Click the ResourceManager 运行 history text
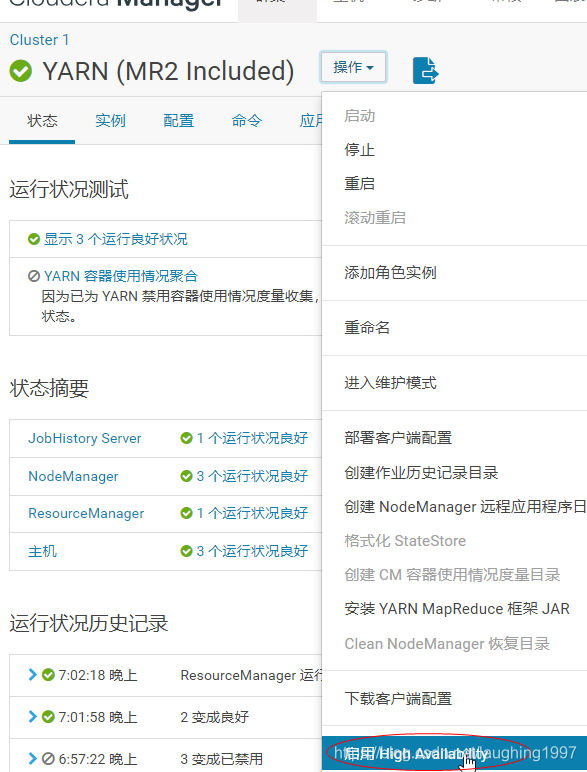The image size is (587, 772). (x=251, y=675)
